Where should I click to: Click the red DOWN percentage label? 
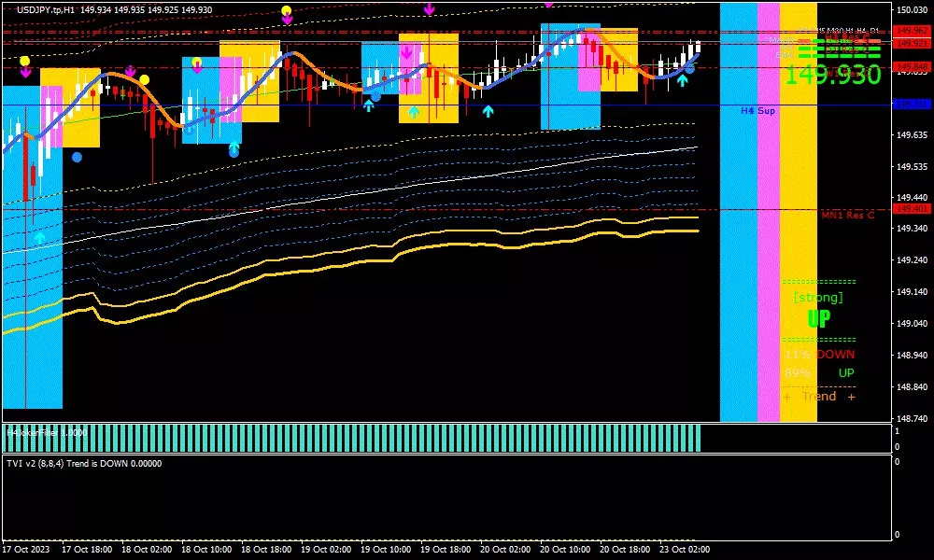click(835, 354)
